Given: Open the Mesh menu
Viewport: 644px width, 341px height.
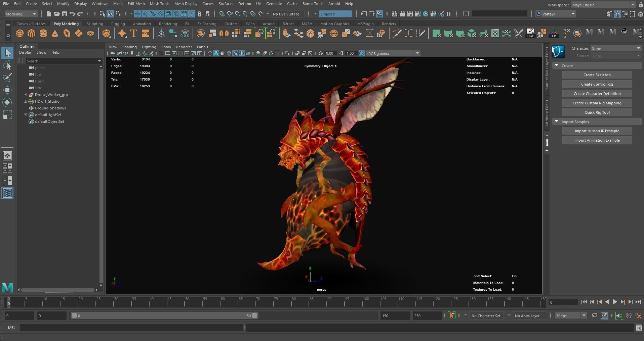Looking at the screenshot, I should 118,4.
